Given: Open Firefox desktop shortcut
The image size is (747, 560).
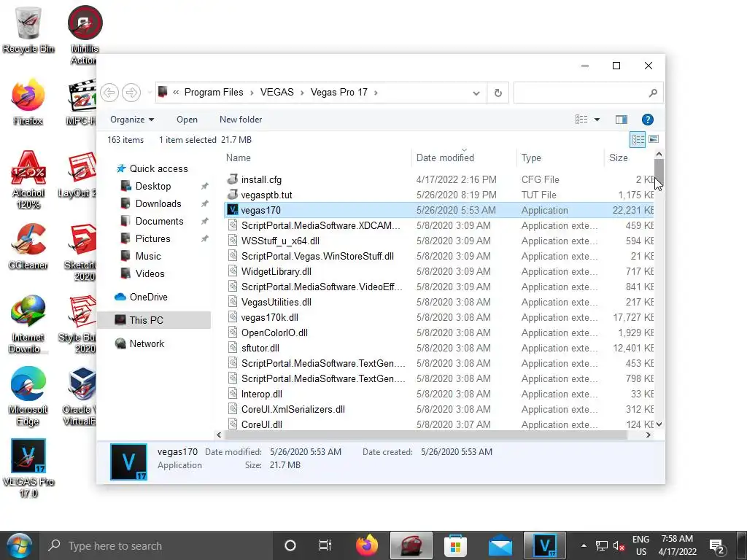Looking at the screenshot, I should (x=28, y=102).
